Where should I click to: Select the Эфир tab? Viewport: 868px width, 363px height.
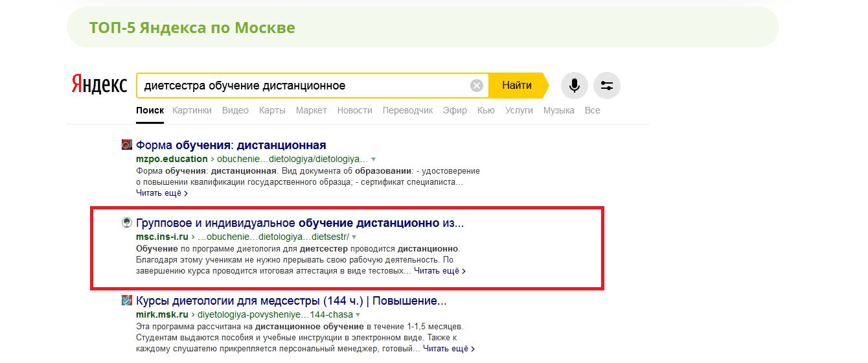455,110
